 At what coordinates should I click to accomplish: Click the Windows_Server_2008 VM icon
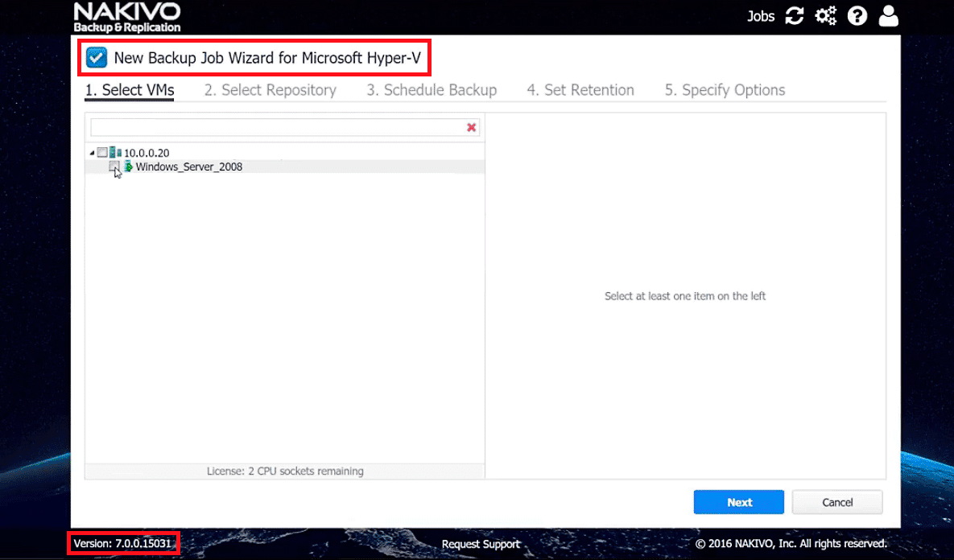pyautogui.click(x=128, y=166)
